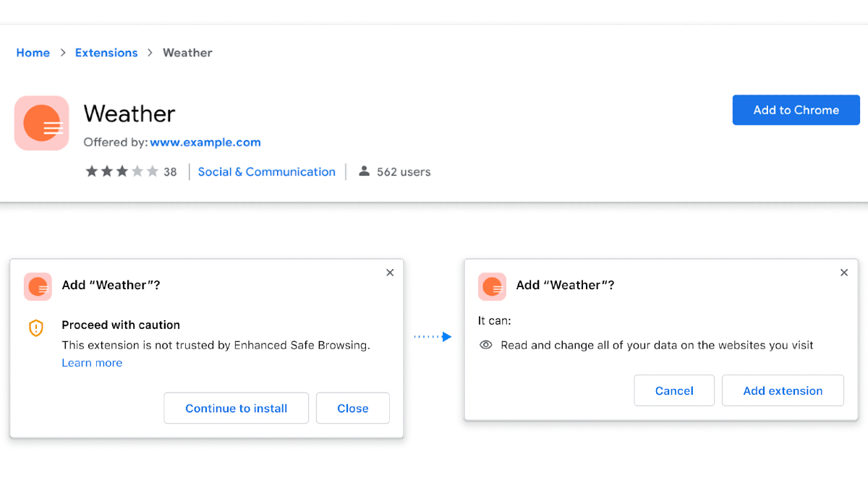Screen dimensions: 868x488
Task: Click Close in the caution dialog
Action: 352,408
